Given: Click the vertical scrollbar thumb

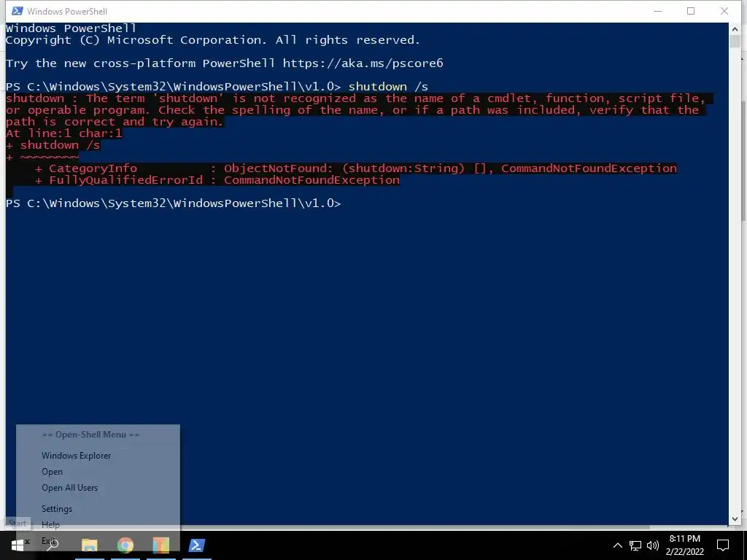Looking at the screenshot, I should 735,41.
